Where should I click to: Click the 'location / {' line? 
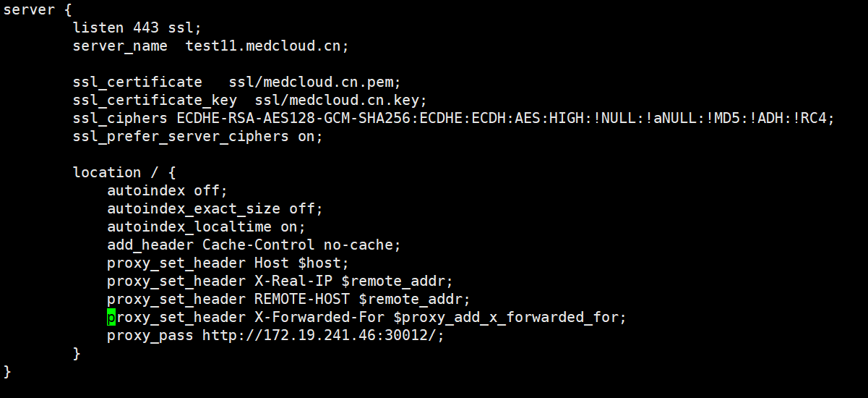pos(124,172)
